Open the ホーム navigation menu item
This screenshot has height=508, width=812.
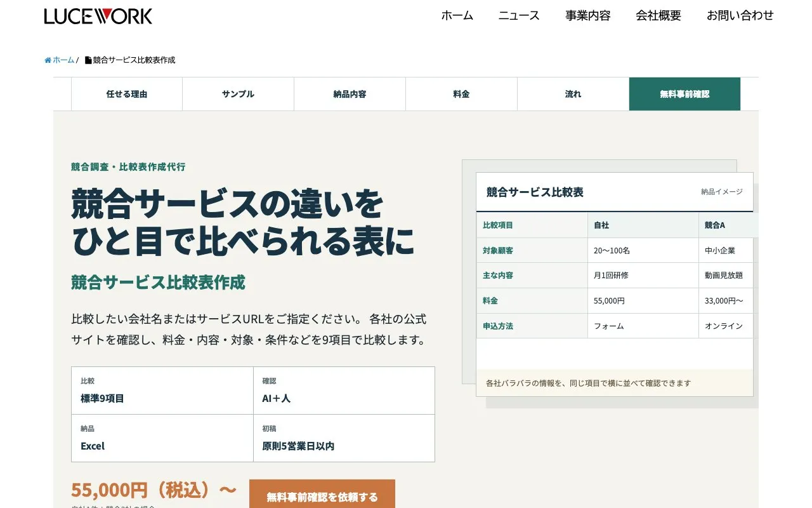[457, 16]
